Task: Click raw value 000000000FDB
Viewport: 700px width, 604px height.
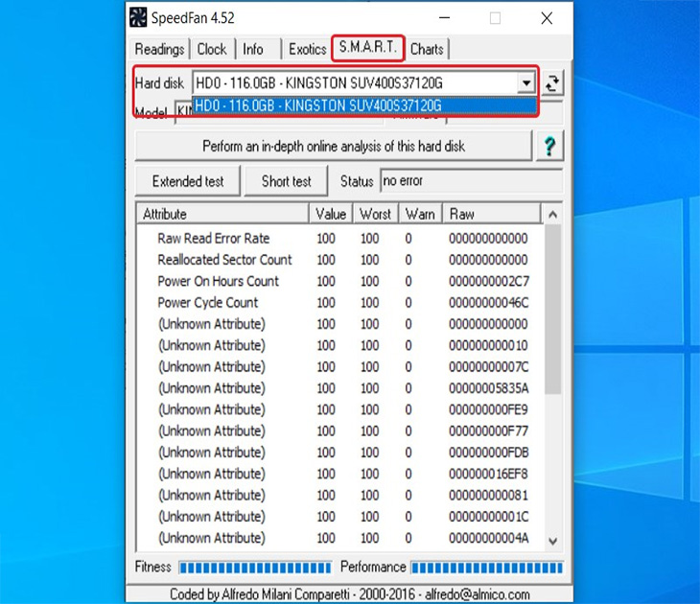Action: point(489,453)
